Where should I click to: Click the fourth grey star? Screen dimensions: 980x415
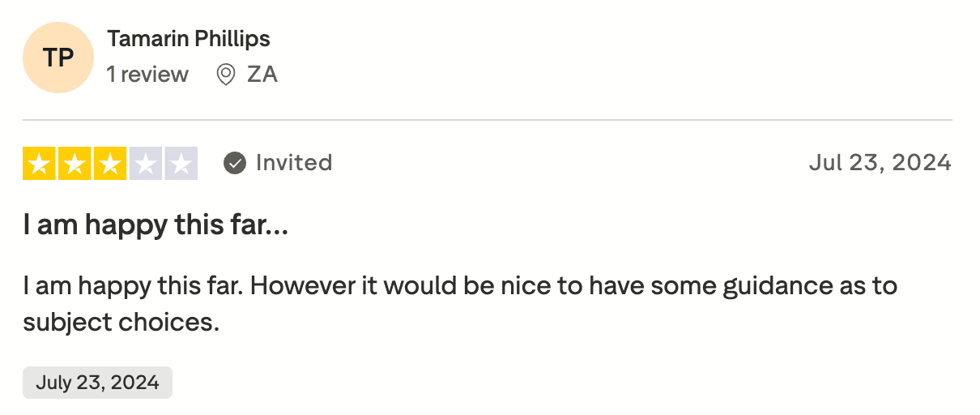tap(147, 163)
